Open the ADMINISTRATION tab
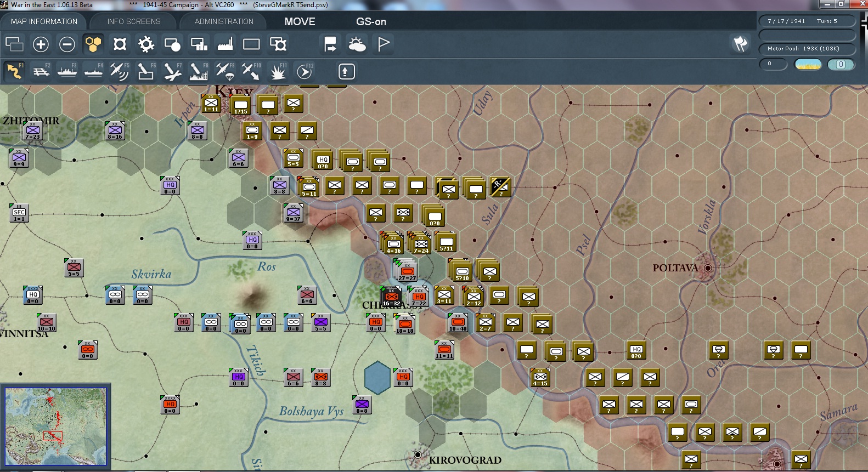Screen dimensions: 868x472 point(224,21)
